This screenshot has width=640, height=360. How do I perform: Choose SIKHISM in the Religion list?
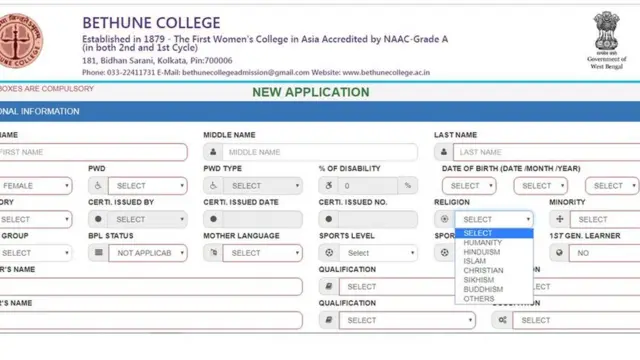pos(494,280)
